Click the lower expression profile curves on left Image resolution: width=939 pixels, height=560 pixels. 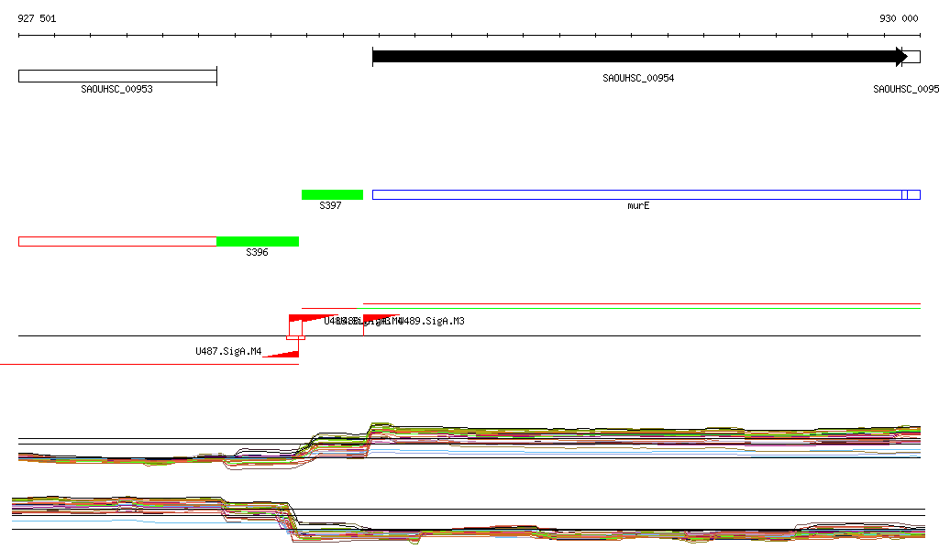point(119,506)
